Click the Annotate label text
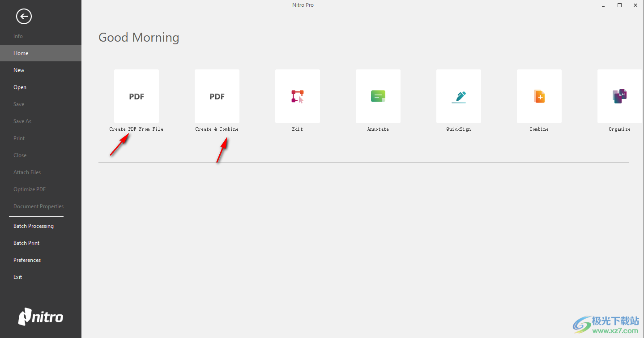Image resolution: width=644 pixels, height=338 pixels. point(378,129)
